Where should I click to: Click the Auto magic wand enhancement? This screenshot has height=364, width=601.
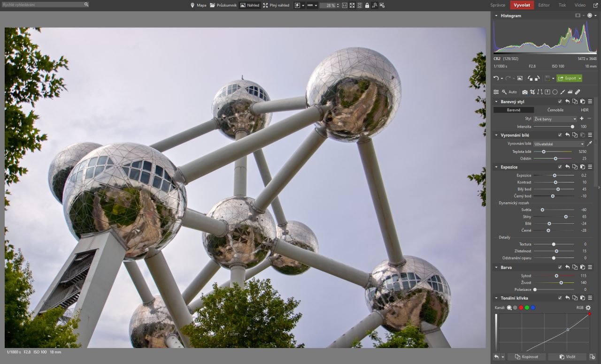click(x=509, y=92)
